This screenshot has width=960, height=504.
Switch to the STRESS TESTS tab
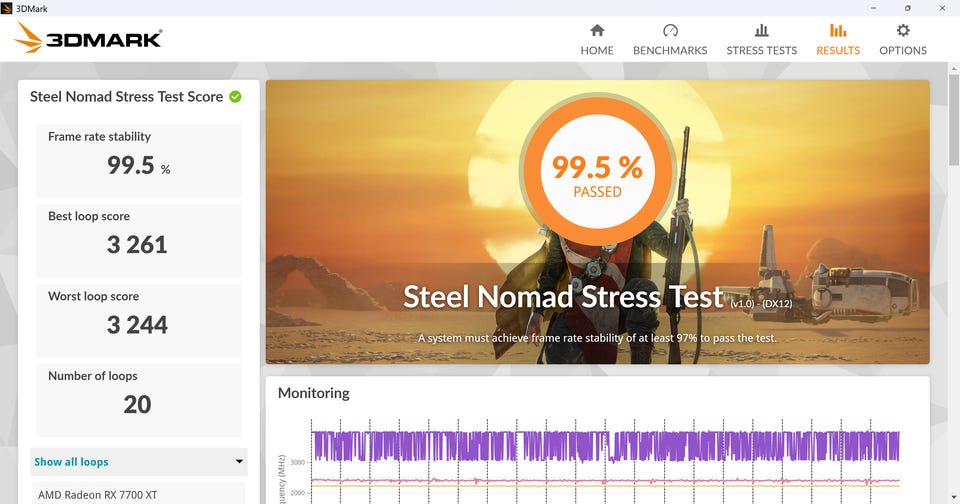pos(762,50)
